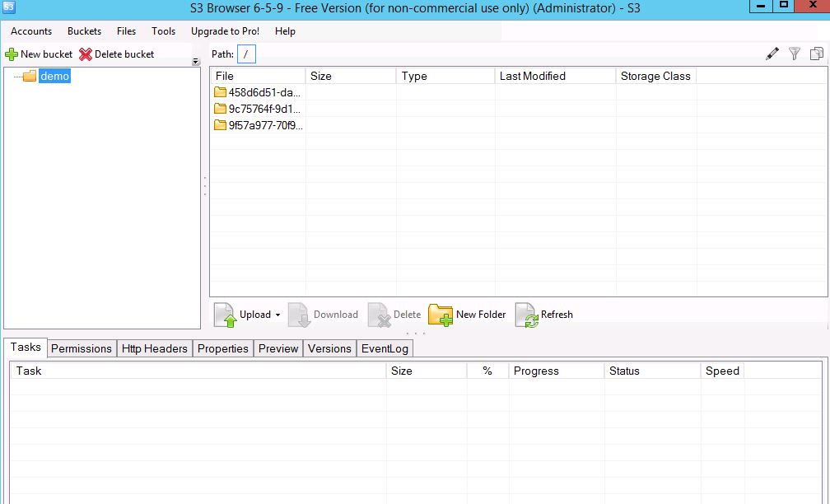Click the Delete bucket red X icon
Viewport: 830px width, 504px height.
pos(86,54)
